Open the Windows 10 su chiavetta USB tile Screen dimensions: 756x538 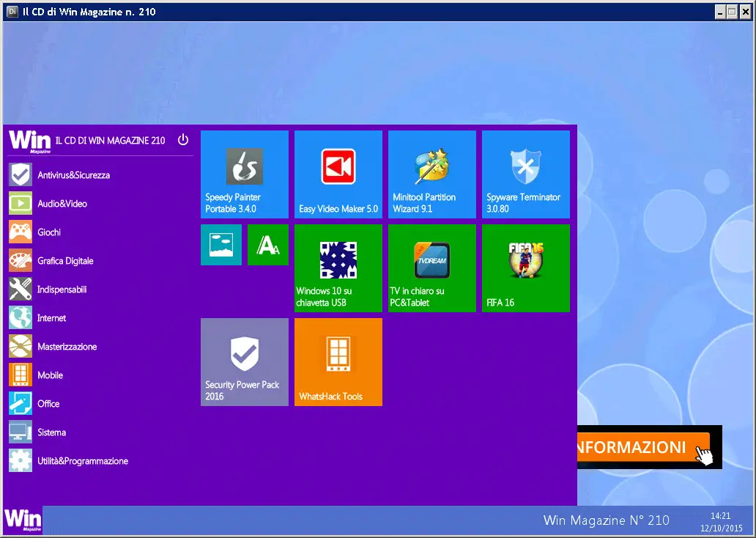click(338, 268)
